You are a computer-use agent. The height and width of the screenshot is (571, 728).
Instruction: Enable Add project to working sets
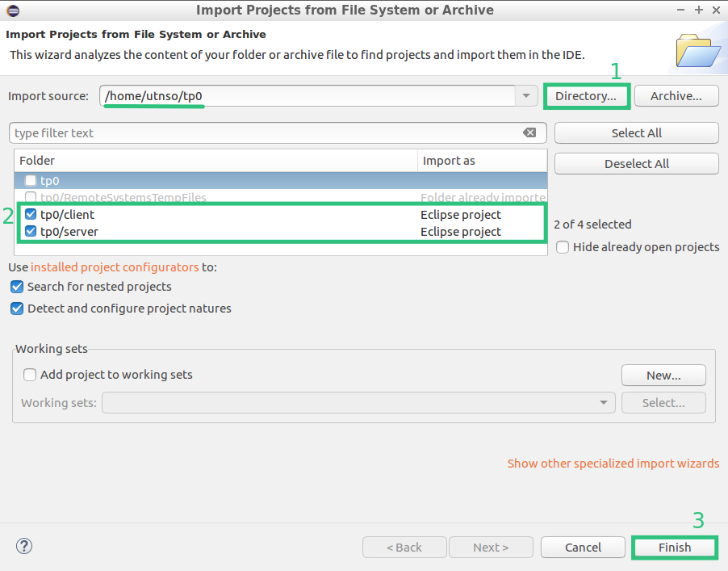[x=30, y=374]
